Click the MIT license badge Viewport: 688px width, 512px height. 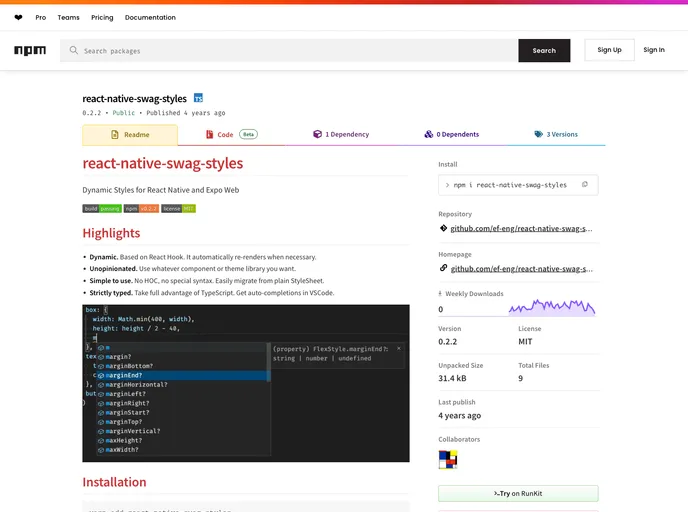click(178, 208)
